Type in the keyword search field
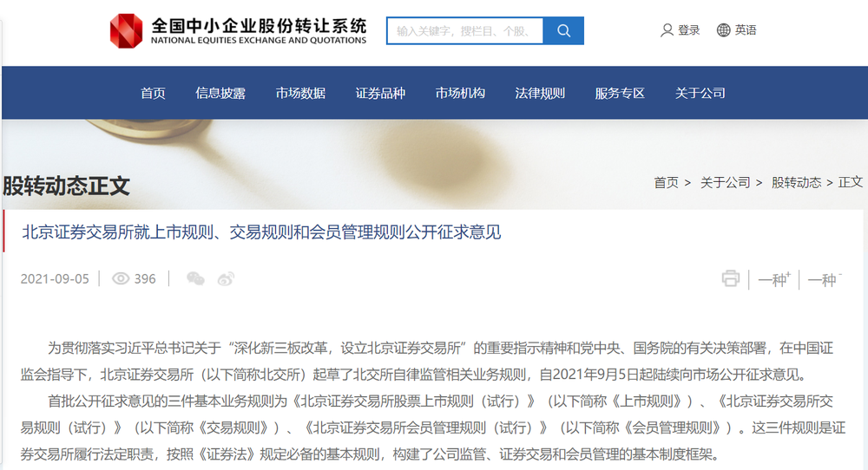Viewport: 868px width, 470px height. tap(464, 30)
